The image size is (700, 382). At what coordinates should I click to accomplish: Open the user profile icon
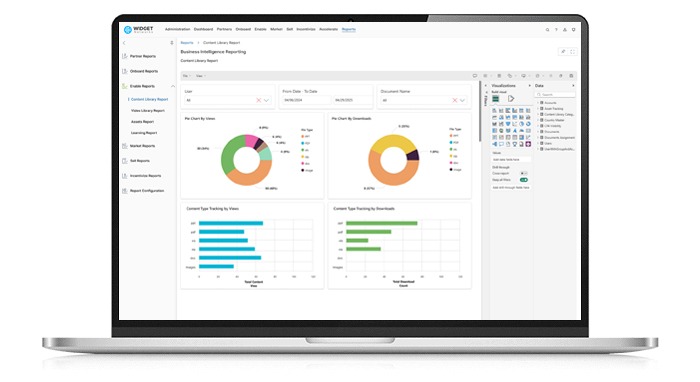click(565, 30)
